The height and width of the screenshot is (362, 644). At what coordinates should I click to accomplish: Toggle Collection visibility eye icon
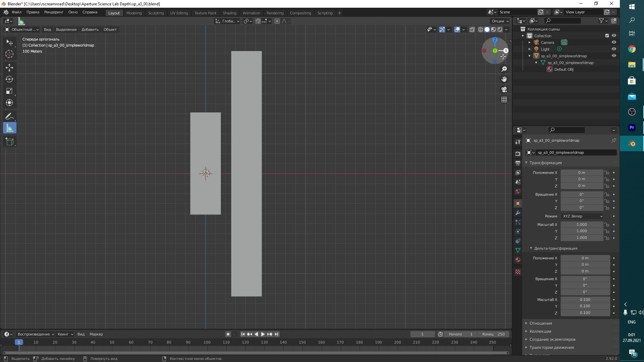pyautogui.click(x=614, y=36)
